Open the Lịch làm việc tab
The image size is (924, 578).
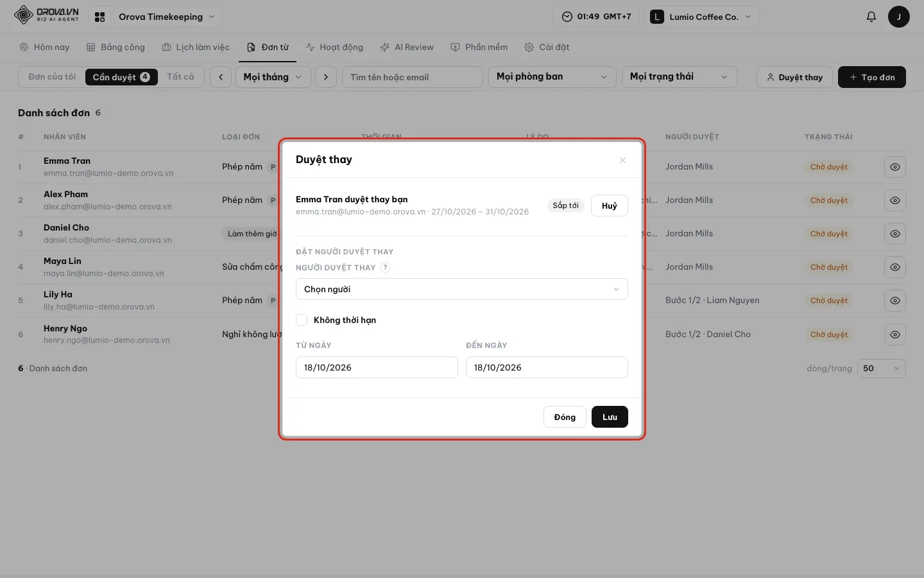point(196,48)
